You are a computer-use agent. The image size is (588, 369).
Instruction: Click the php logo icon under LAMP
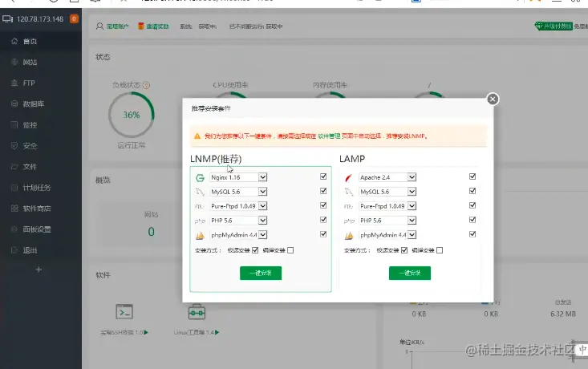pyautogui.click(x=349, y=221)
